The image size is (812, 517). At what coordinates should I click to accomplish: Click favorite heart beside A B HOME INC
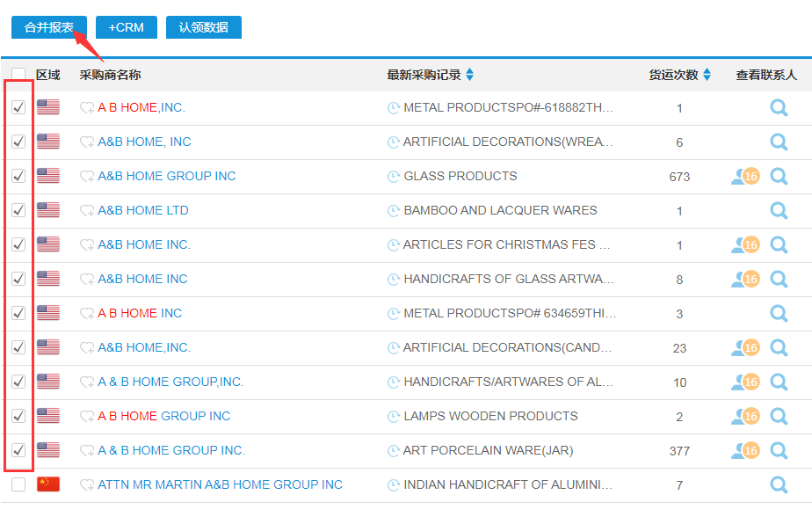pyautogui.click(x=86, y=313)
